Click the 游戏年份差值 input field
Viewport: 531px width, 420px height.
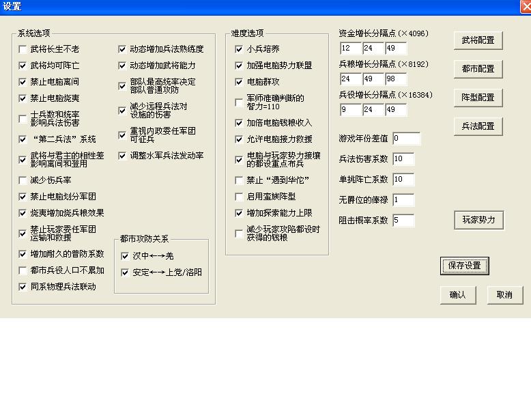point(406,139)
